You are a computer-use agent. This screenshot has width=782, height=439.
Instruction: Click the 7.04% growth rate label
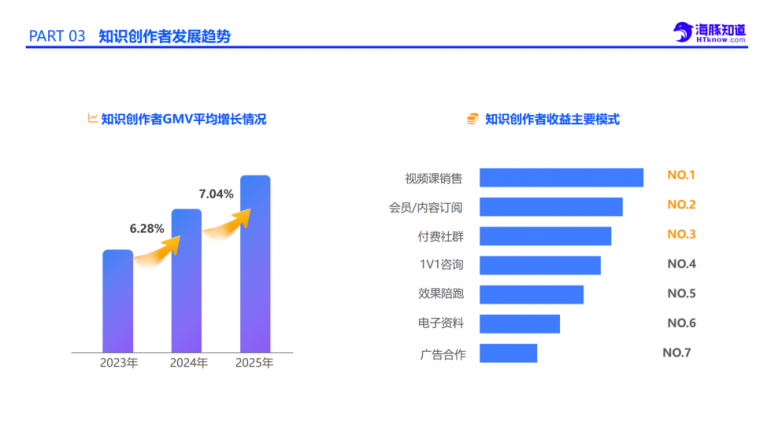click(x=216, y=194)
